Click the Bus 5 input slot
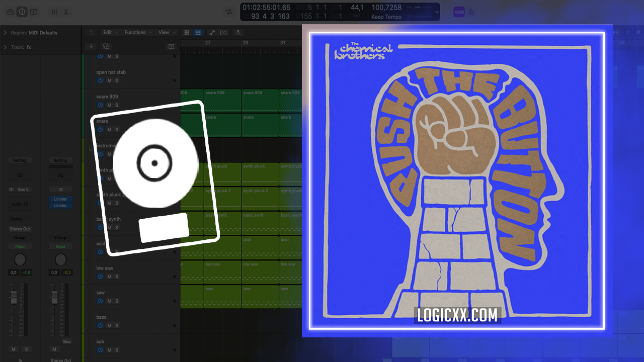The width and height of the screenshot is (644, 362). pyautogui.click(x=23, y=190)
